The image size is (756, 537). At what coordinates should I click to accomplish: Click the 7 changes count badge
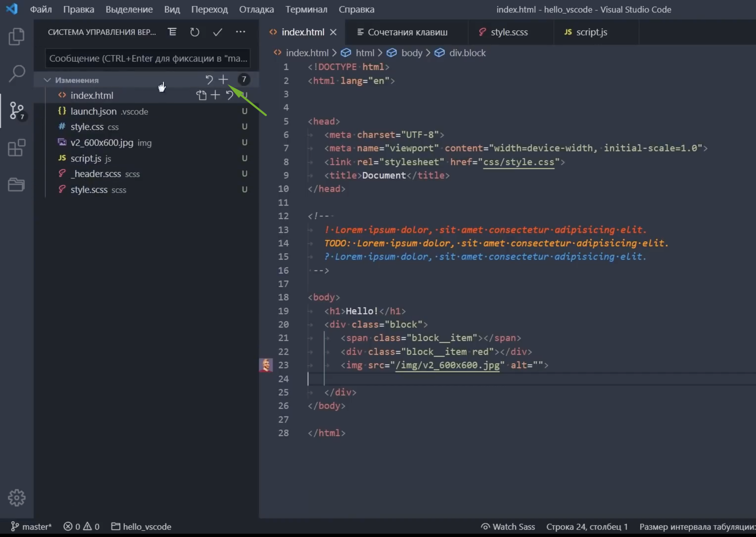pos(244,79)
